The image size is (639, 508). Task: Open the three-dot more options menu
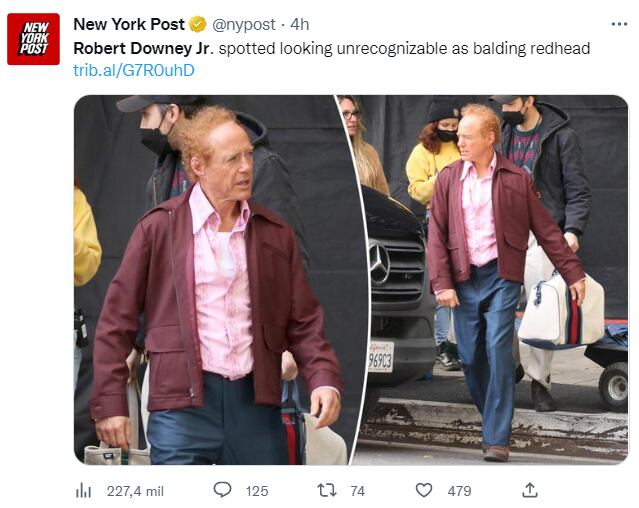click(619, 24)
